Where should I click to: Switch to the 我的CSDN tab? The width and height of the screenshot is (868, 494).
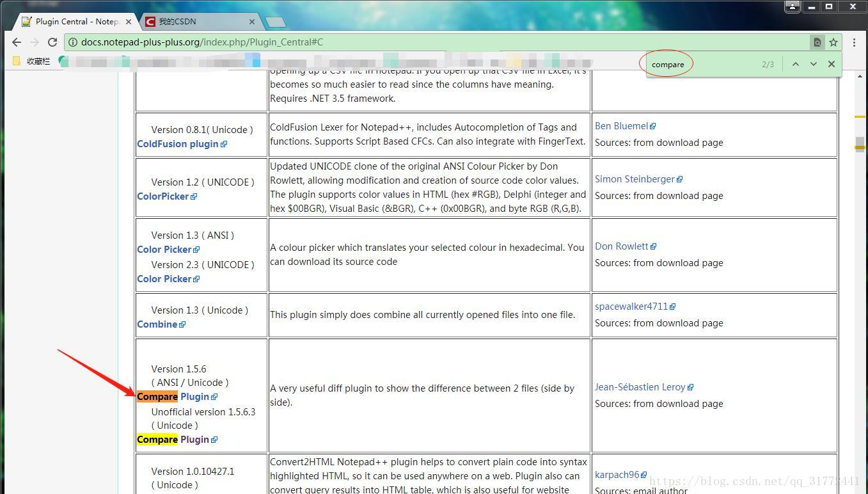coord(200,21)
